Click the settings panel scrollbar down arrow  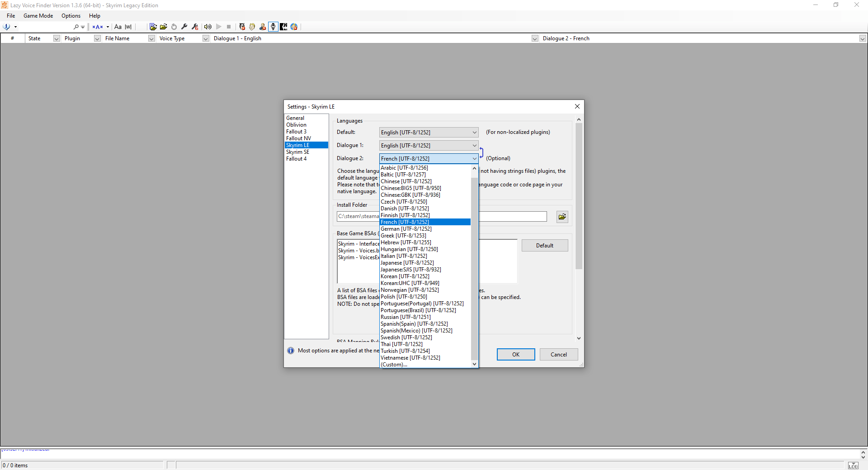tap(579, 338)
